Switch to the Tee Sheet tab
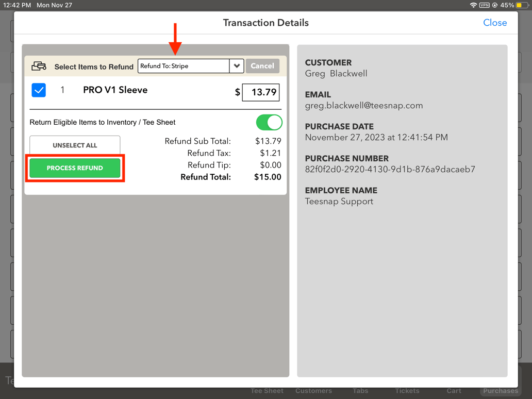532x399 pixels. coord(267,391)
